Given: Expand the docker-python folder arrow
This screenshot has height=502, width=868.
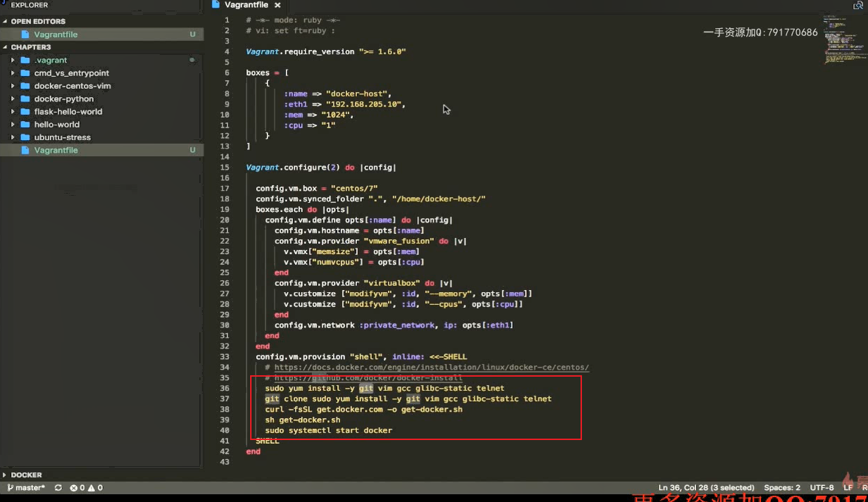Looking at the screenshot, I should [x=13, y=99].
